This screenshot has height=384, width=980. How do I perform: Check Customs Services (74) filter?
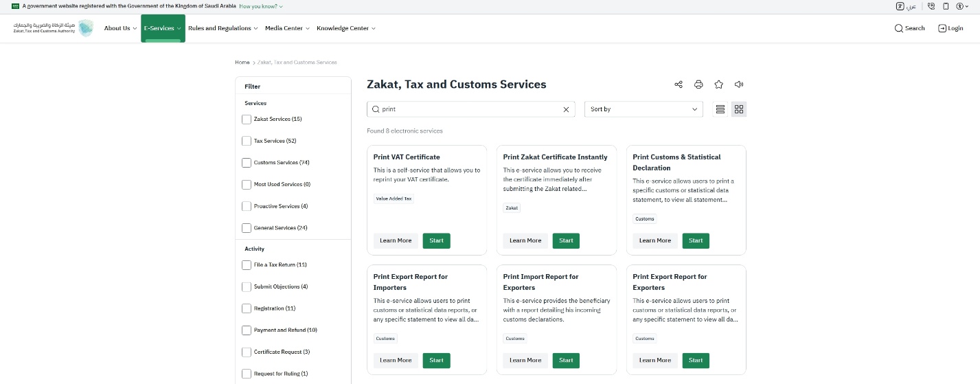tap(247, 163)
